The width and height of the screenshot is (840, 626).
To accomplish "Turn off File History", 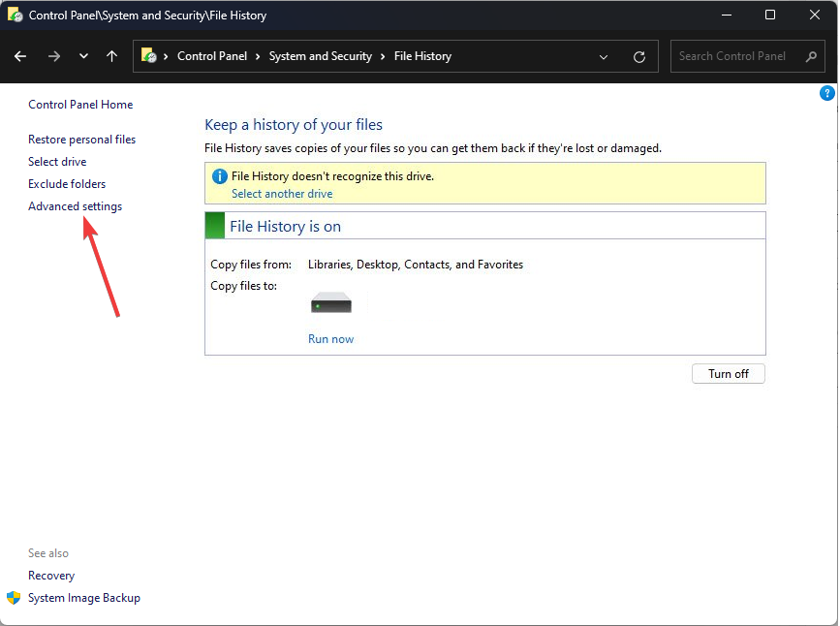I will pos(728,374).
